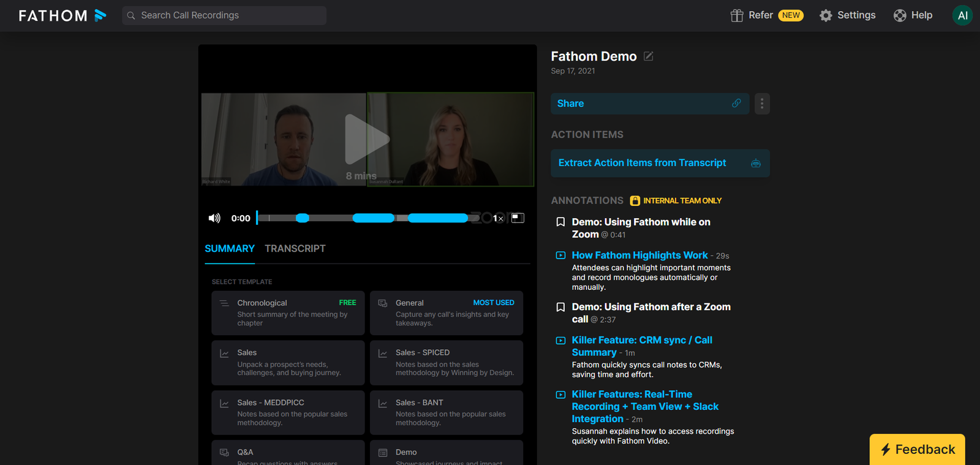Click play icon beside Killer Features: Real-Time Recording
The width and height of the screenshot is (980, 465).
point(560,395)
